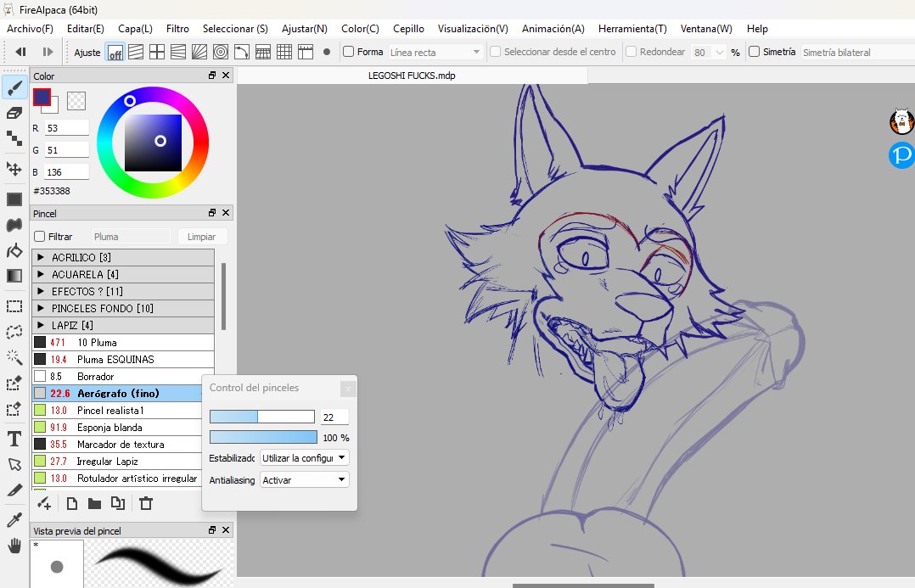Click the Undo arrow in toolbar

pos(21,52)
